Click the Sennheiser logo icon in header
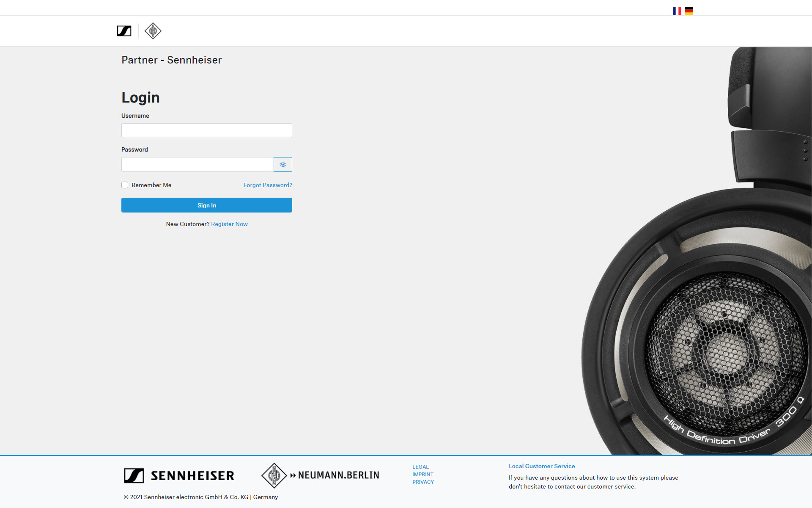 (124, 31)
